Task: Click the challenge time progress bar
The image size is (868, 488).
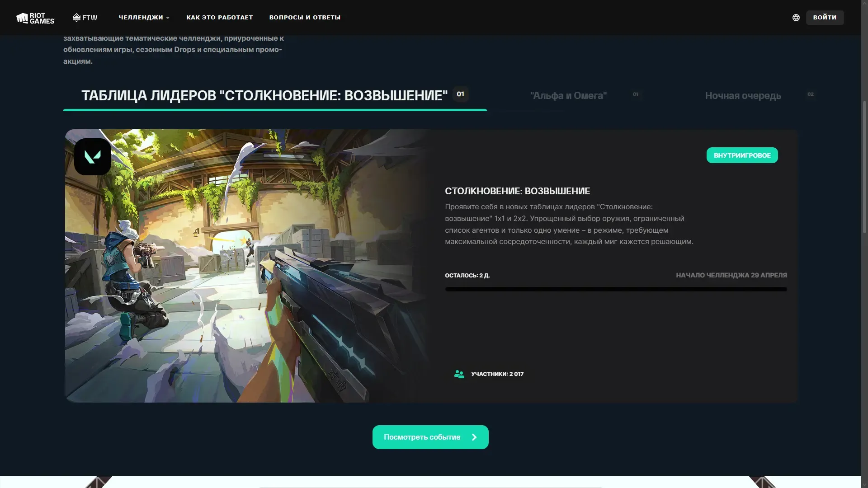Action: pyautogui.click(x=616, y=289)
